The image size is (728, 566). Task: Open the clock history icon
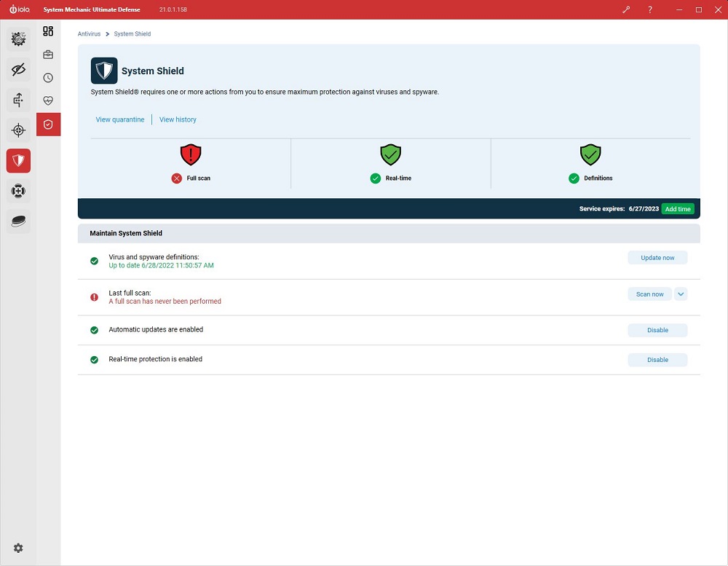coord(48,78)
